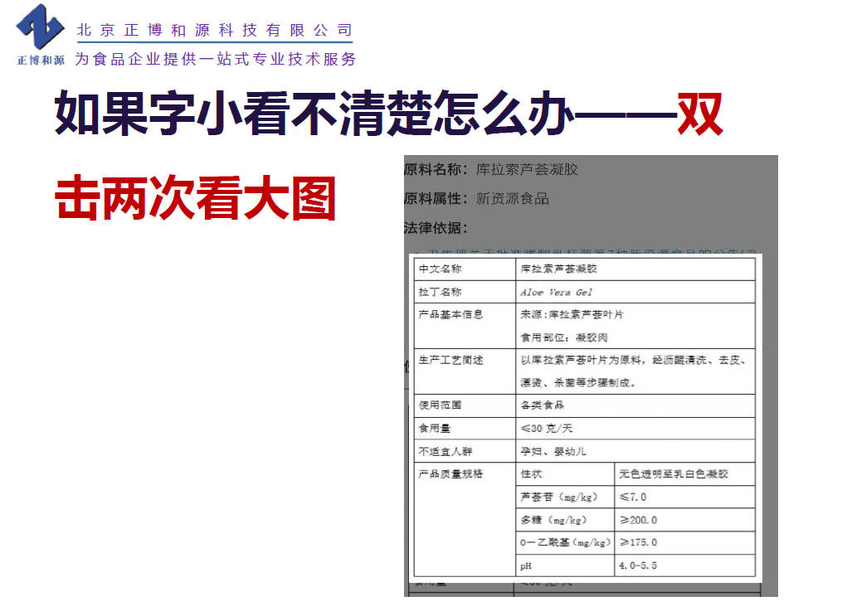Click the ≤30 克/天 value
847x616 pixels.
[x=546, y=429]
